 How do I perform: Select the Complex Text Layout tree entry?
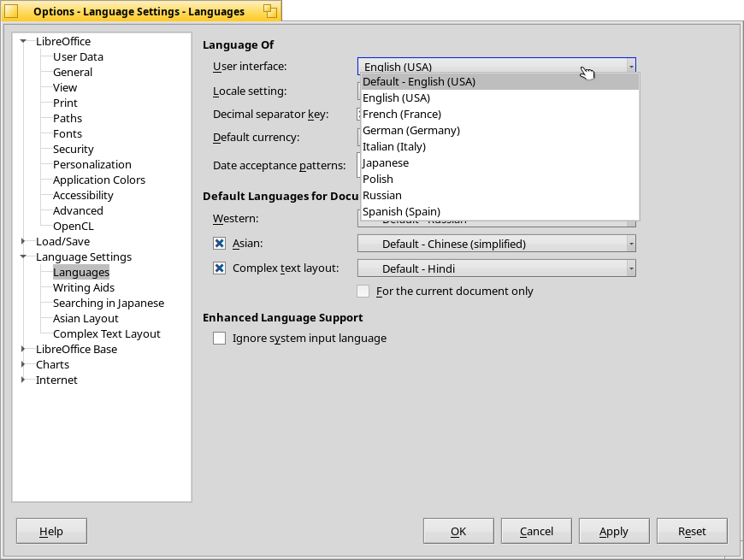[107, 333]
